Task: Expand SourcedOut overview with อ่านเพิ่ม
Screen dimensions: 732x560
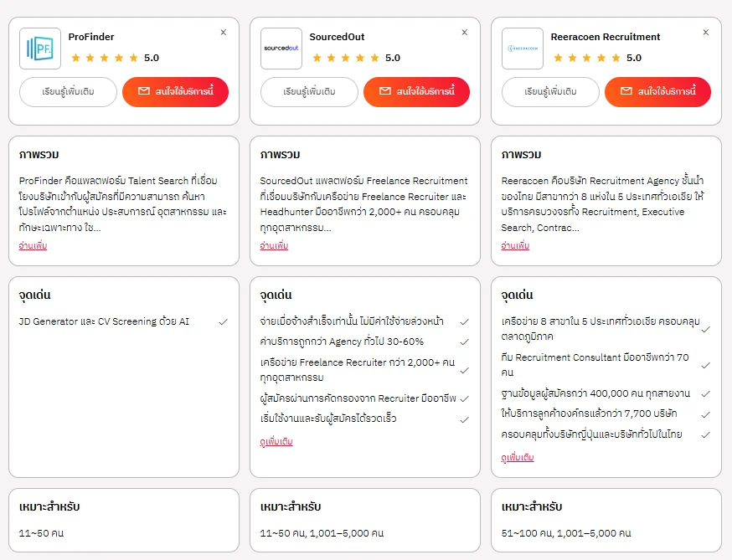Action: coord(274,245)
